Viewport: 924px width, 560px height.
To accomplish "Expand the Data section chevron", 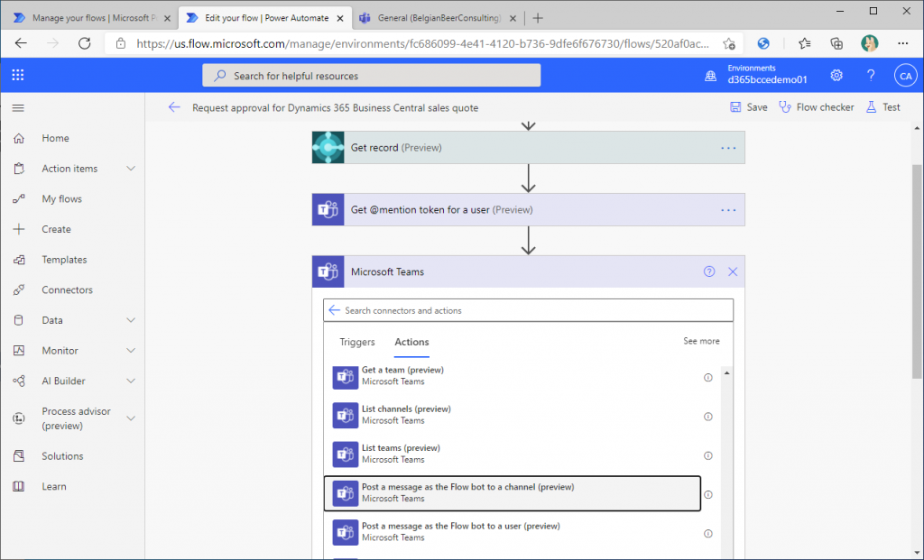I will pyautogui.click(x=131, y=320).
